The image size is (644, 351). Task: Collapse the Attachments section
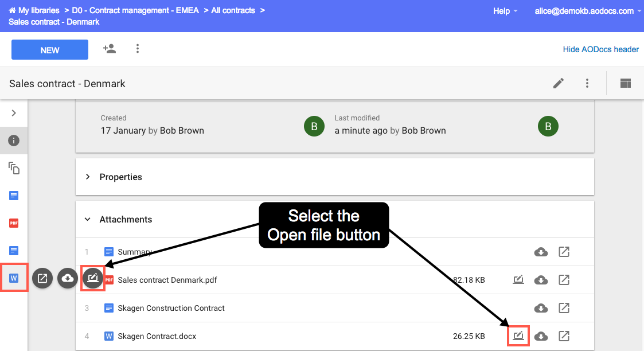pyautogui.click(x=88, y=219)
